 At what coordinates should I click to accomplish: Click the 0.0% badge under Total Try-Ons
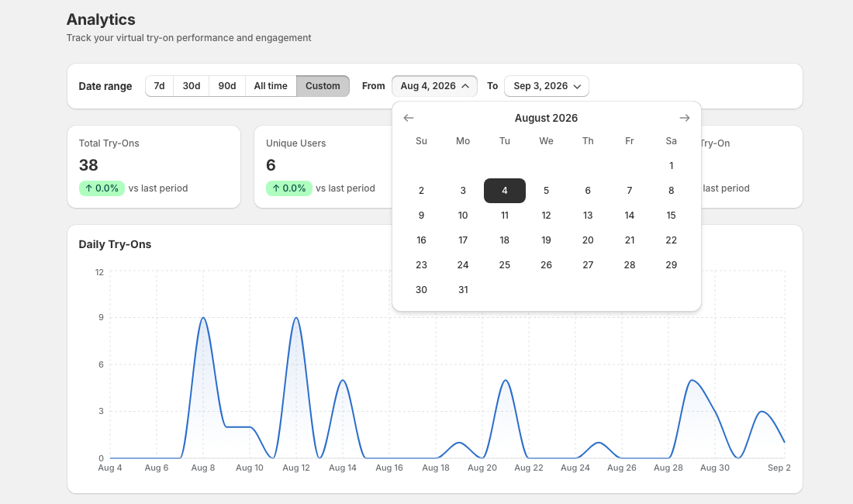coord(102,188)
